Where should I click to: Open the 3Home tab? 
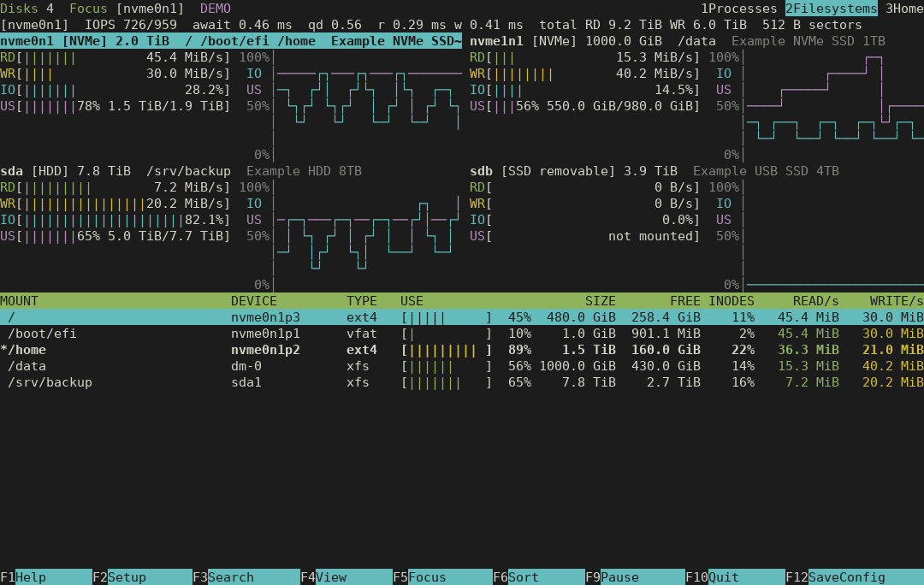click(904, 9)
